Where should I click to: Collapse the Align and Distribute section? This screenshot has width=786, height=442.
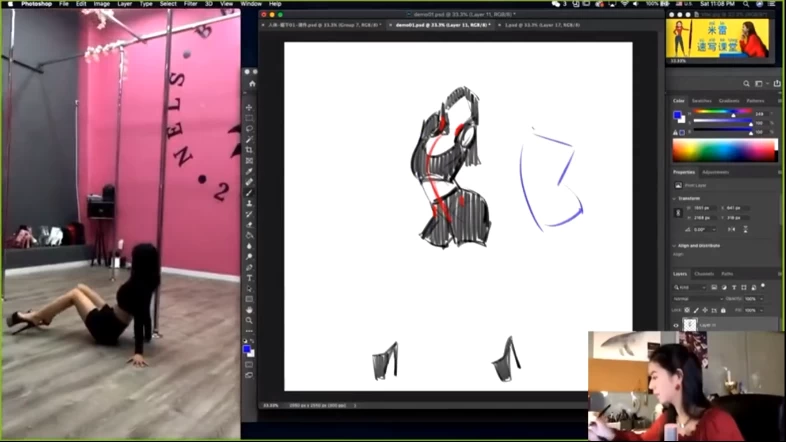click(675, 245)
